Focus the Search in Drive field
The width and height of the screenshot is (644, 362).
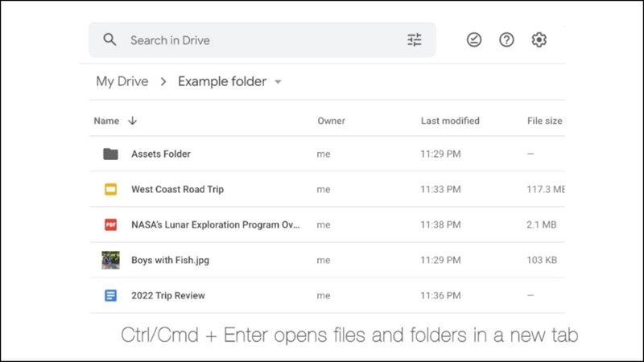(x=262, y=39)
